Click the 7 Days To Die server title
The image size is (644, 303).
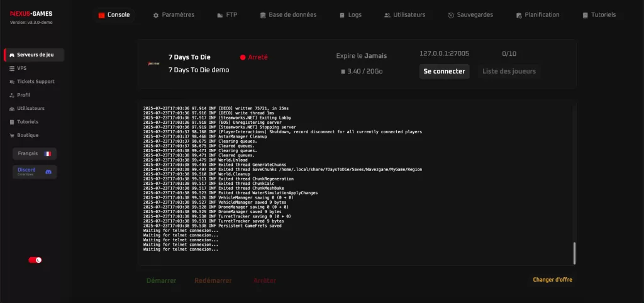[x=189, y=57]
